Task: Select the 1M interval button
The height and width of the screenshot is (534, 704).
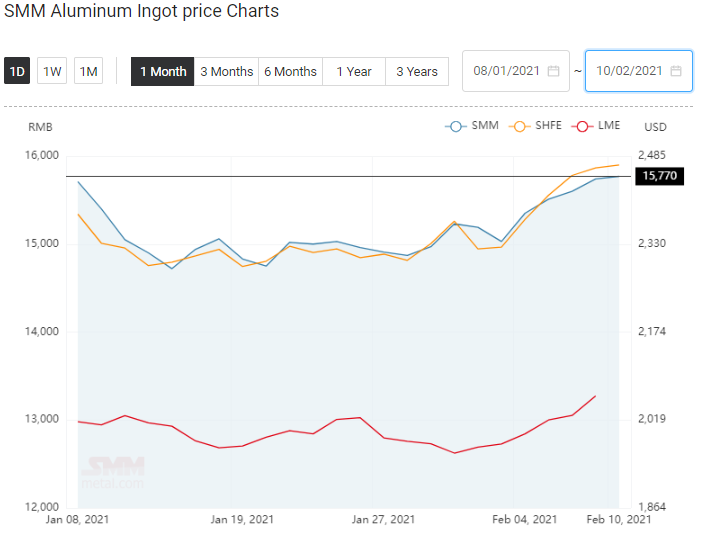Action: pyautogui.click(x=88, y=71)
